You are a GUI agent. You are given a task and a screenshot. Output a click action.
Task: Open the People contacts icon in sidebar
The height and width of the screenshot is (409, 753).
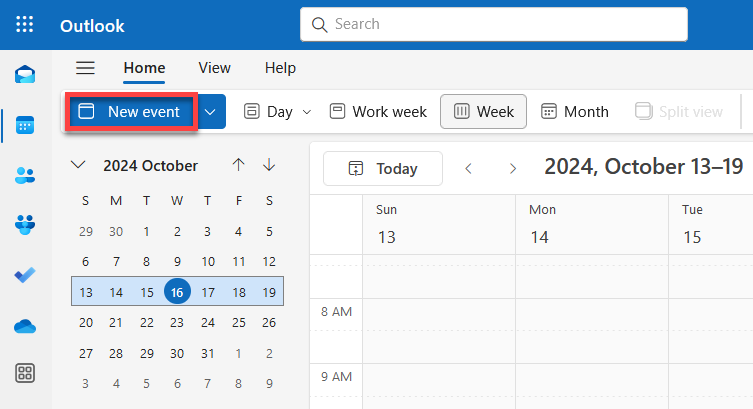pos(25,175)
